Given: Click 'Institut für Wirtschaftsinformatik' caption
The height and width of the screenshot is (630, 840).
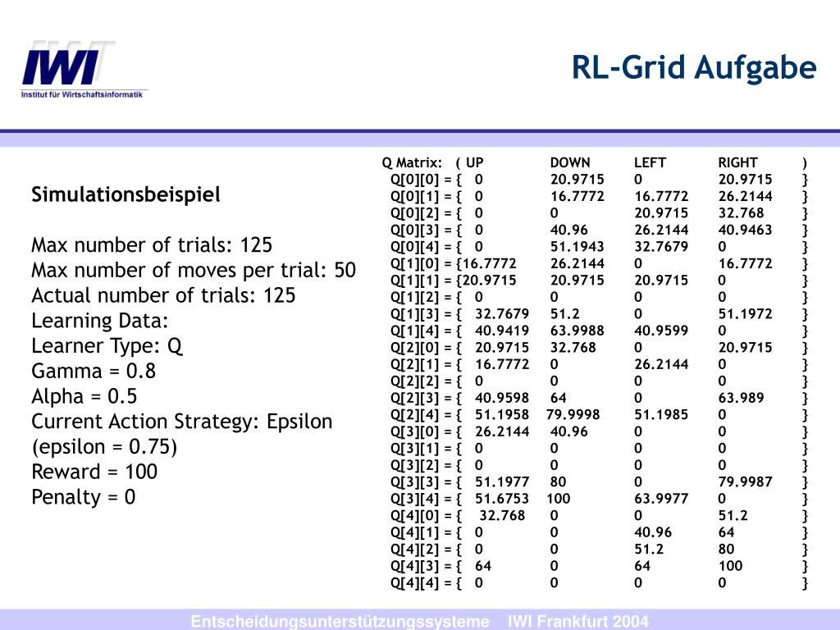Looking at the screenshot, I should (82, 95).
